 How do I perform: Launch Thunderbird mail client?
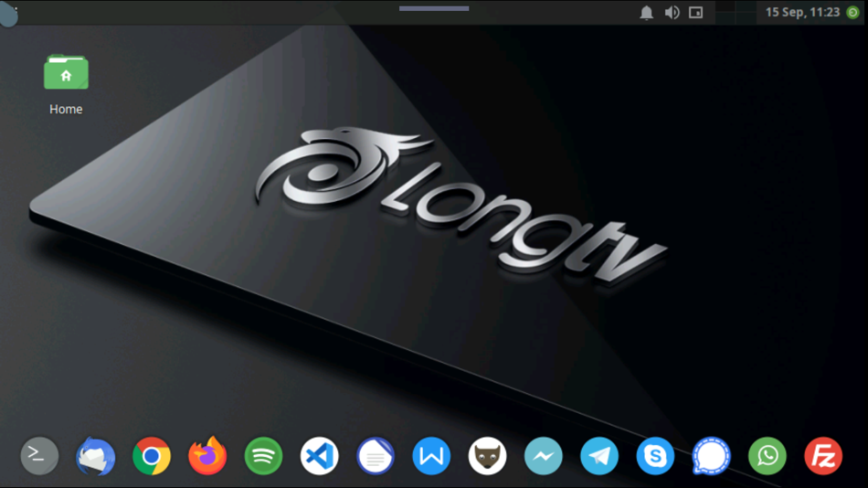(x=95, y=456)
